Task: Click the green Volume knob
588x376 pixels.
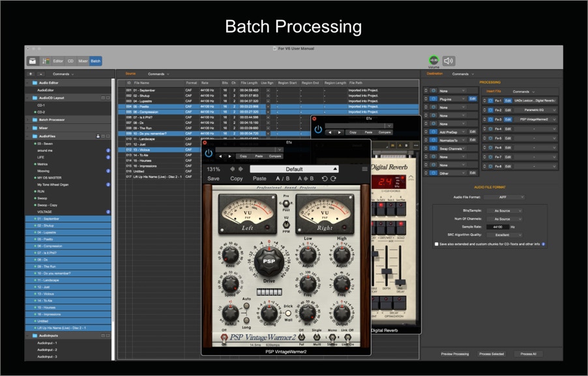Action: 434,61
